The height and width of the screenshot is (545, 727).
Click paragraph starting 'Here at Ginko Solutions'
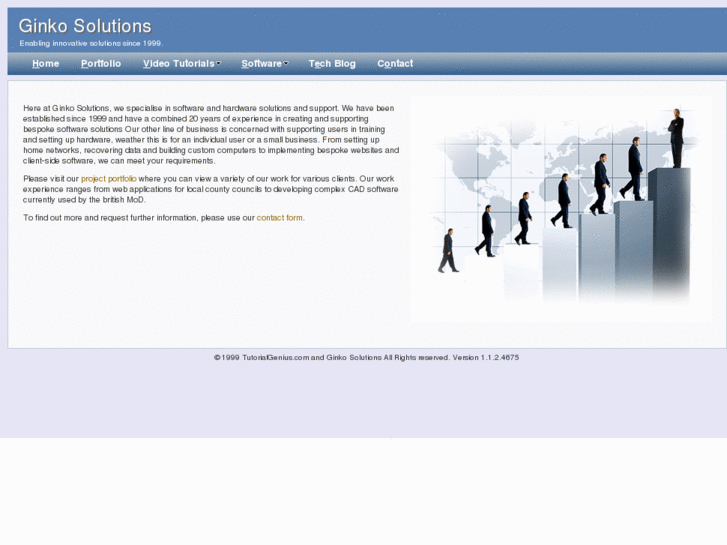click(x=211, y=135)
